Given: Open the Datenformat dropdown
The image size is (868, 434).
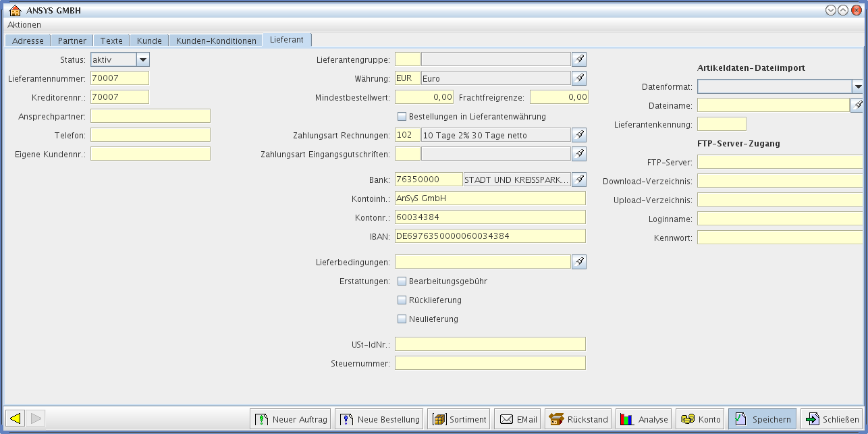Looking at the screenshot, I should point(857,86).
